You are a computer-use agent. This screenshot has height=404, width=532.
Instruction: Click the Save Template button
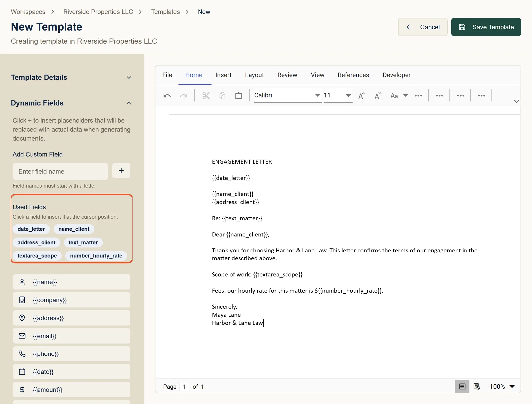point(486,27)
